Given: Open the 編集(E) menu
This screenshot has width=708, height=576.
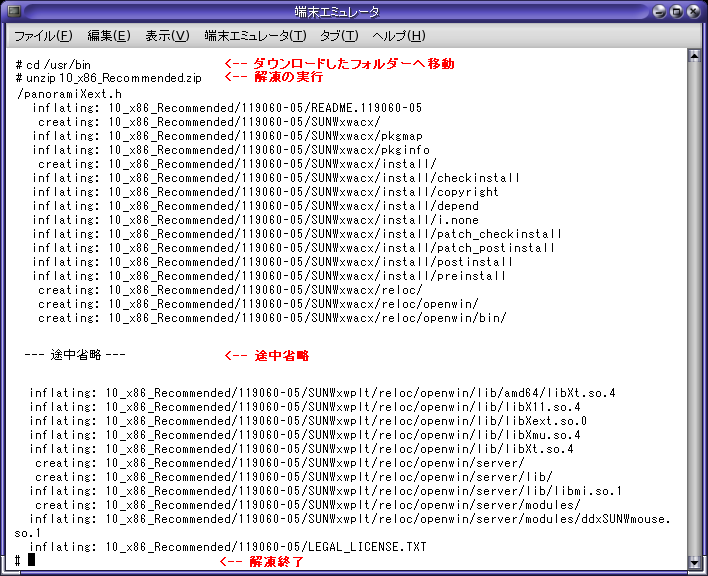Looking at the screenshot, I should [x=109, y=36].
